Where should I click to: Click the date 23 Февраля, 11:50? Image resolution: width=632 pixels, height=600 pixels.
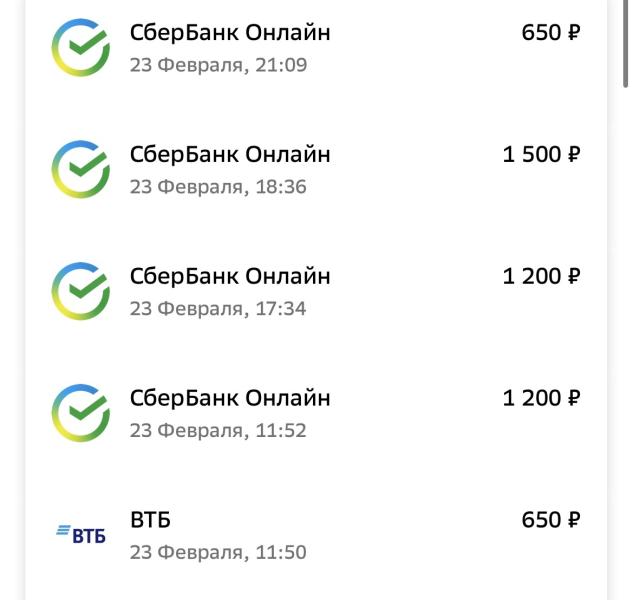[218, 552]
